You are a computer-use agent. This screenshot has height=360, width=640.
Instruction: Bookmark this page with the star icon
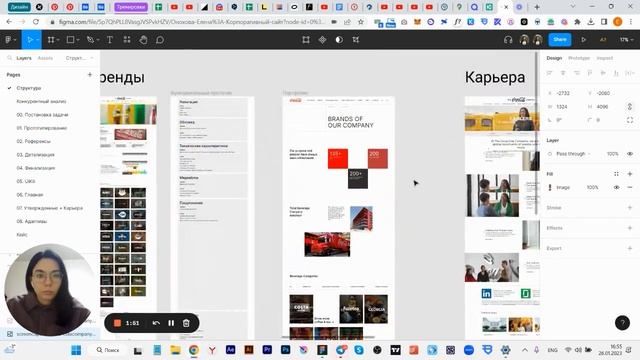(x=361, y=22)
